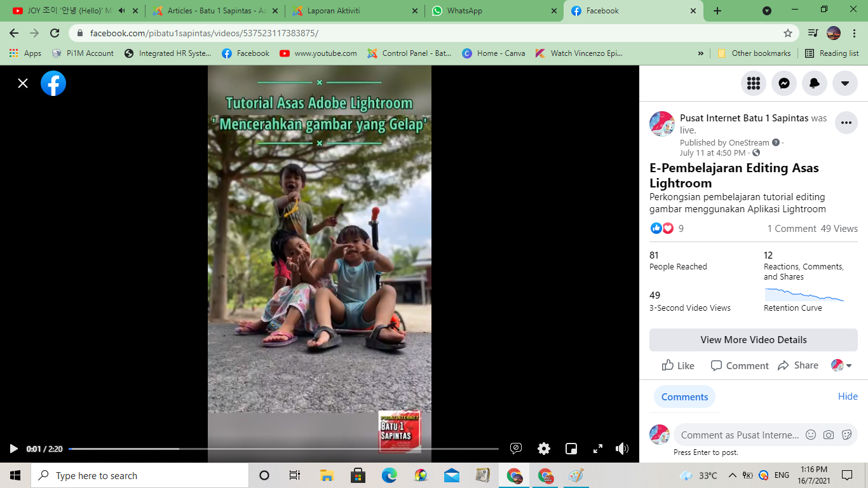The width and height of the screenshot is (868, 488).
Task: Play the Lightroom tutorial video
Action: click(x=13, y=449)
